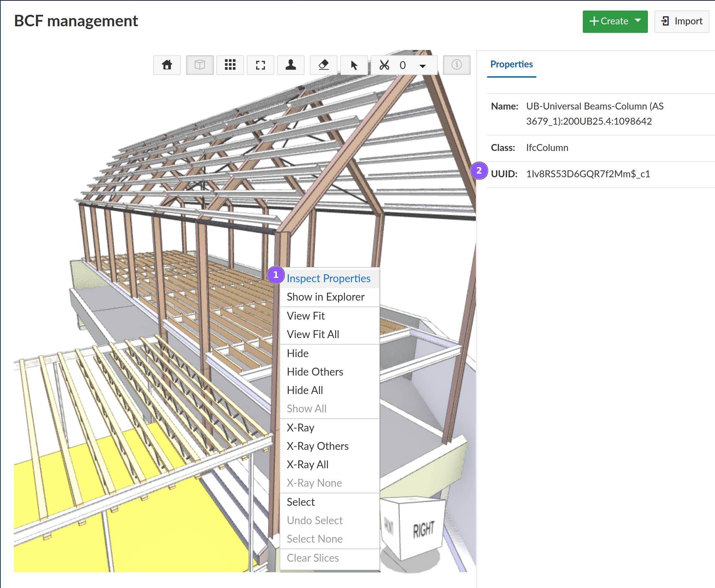This screenshot has height=588, width=715.
Task: Select Properties tab in right panel
Action: pos(512,64)
